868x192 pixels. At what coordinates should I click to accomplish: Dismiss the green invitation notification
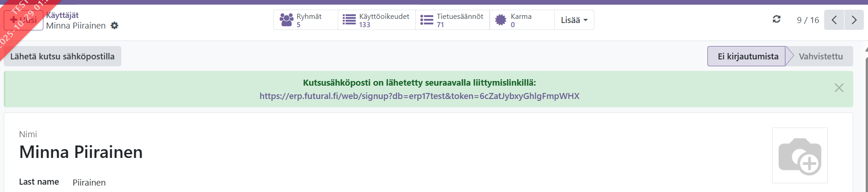(x=838, y=88)
